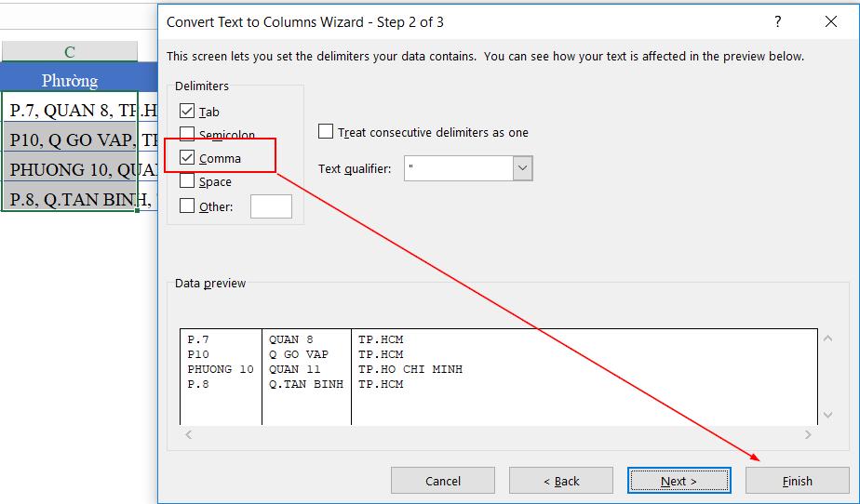Select column C header
860x504 pixels.
(70, 52)
